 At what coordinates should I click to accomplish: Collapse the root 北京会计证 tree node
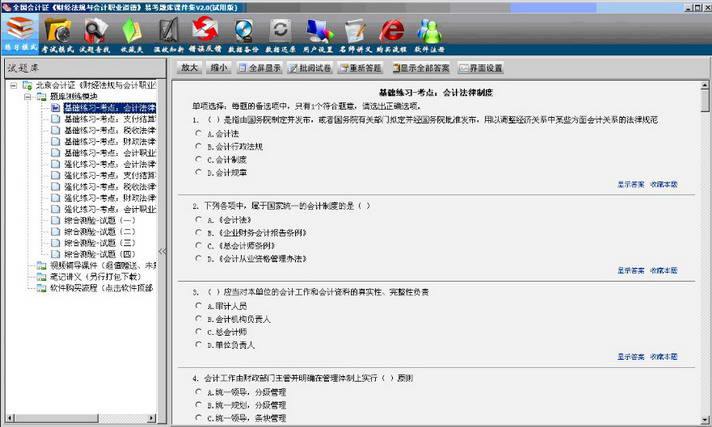(14, 85)
